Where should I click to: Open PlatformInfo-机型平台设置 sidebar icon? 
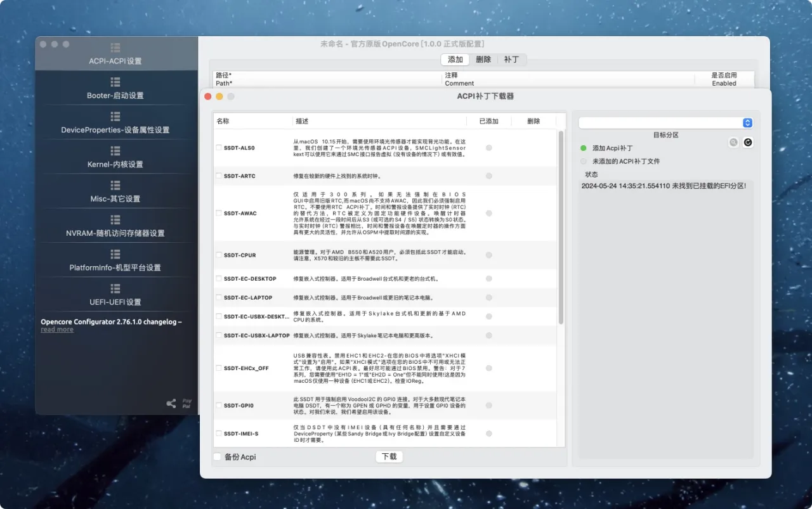(x=115, y=254)
